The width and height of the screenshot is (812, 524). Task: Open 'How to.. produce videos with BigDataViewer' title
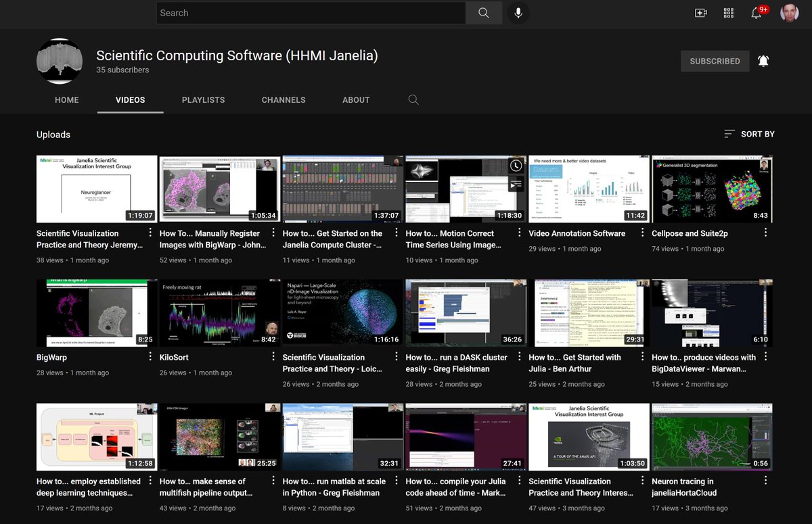[704, 363]
